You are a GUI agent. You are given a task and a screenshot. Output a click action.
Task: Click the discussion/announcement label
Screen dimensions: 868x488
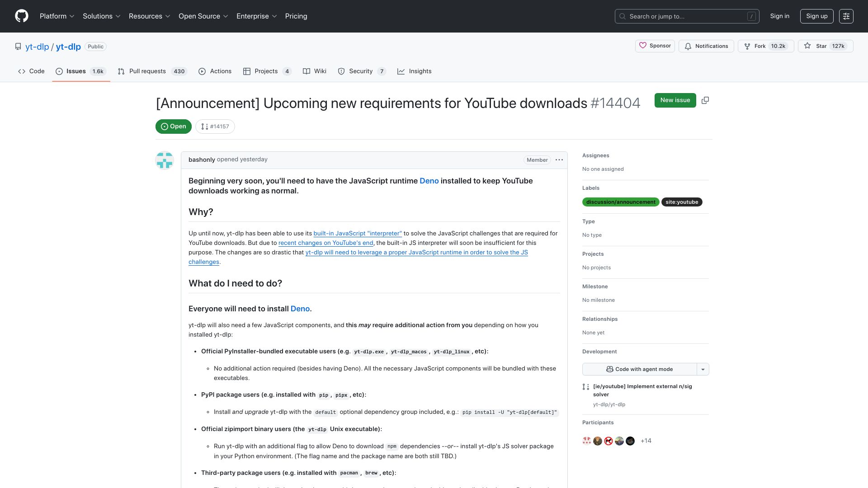[x=621, y=202]
